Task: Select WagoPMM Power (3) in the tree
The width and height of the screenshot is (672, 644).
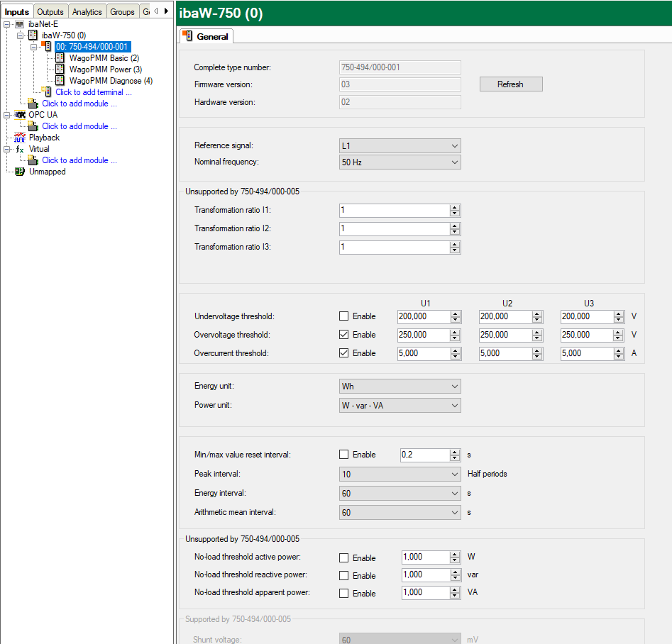Action: pos(105,70)
